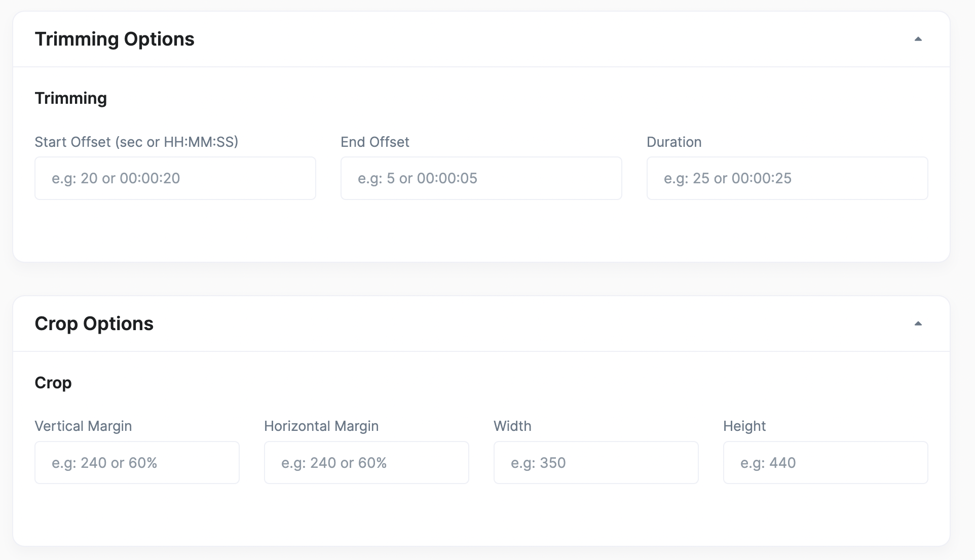The width and height of the screenshot is (975, 560).
Task: Select the crop Height input field
Action: point(826,463)
